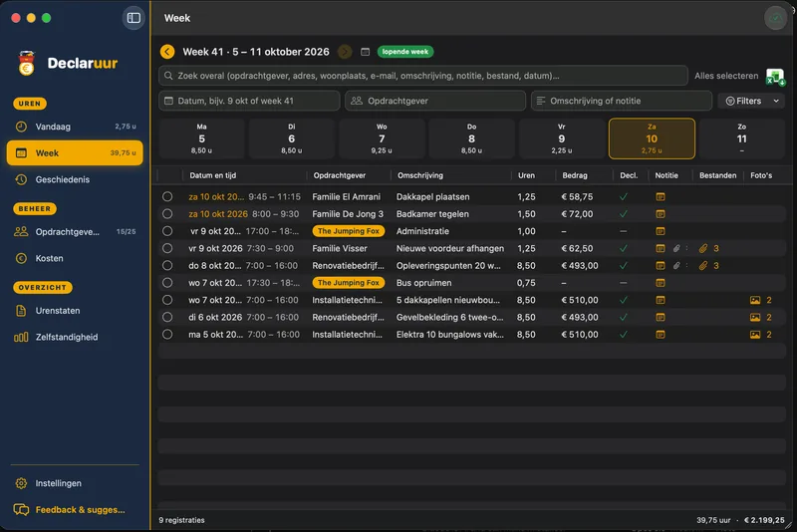This screenshot has width=797, height=532.
Task: Open attachments paperclip for Opleveringspunten row
Action: 703,266
